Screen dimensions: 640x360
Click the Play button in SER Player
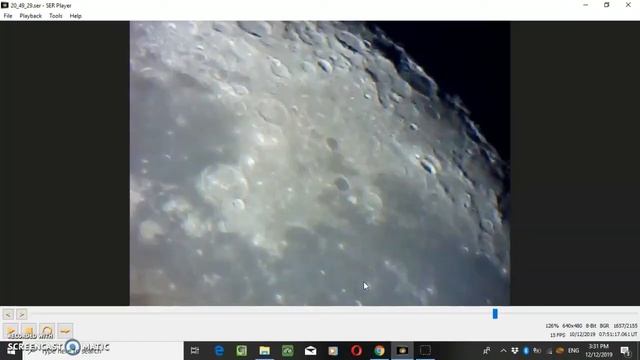(11, 331)
